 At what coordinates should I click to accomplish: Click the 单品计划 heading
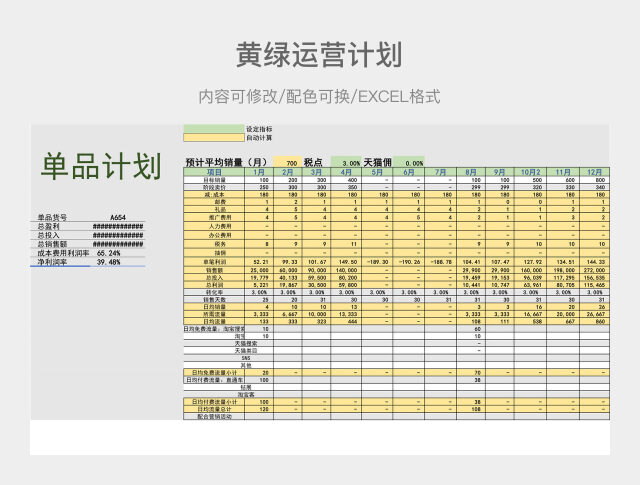click(101, 166)
